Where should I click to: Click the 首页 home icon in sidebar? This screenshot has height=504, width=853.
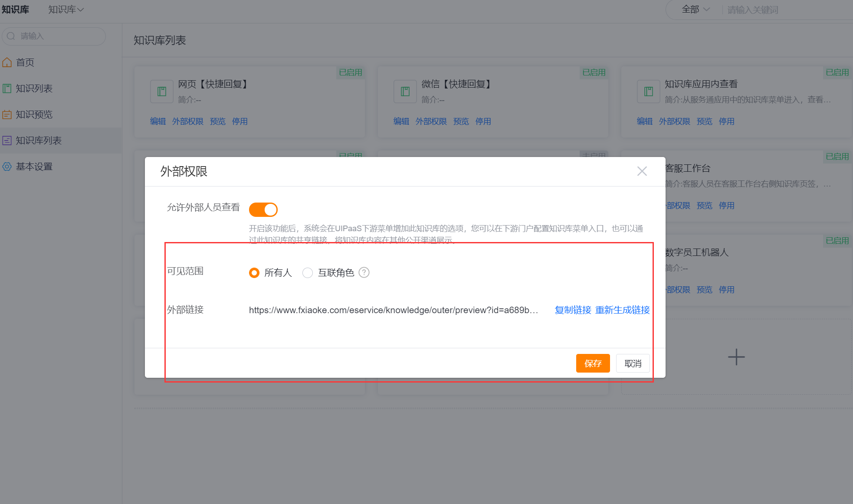7,62
